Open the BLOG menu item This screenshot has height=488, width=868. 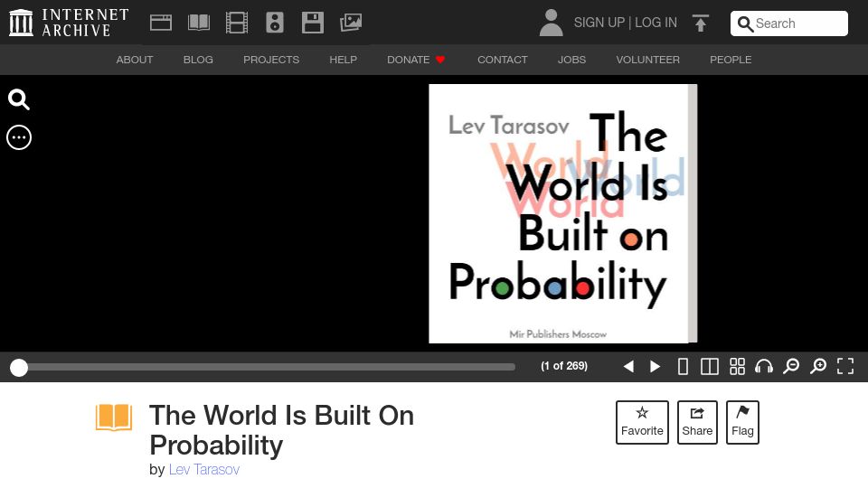[x=198, y=60]
